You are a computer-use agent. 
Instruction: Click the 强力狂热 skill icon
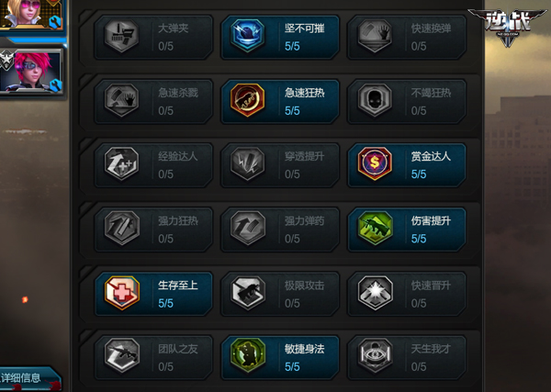pyautogui.click(x=121, y=228)
